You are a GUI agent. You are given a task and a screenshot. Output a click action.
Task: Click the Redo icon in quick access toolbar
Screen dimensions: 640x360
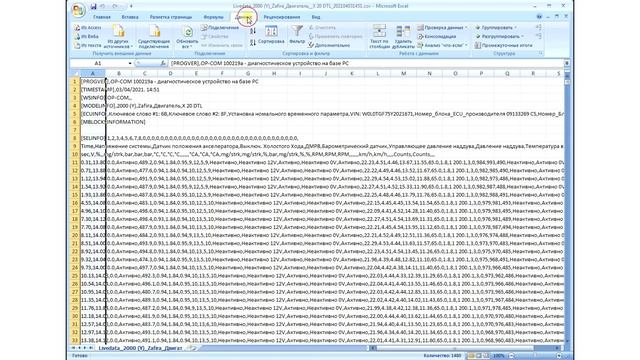(115, 6)
